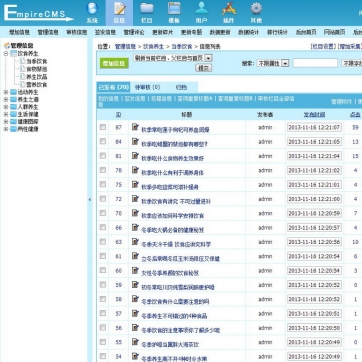Tick the checkbox for row ID 72
The width and height of the screenshot is (362, 362).
(103, 199)
